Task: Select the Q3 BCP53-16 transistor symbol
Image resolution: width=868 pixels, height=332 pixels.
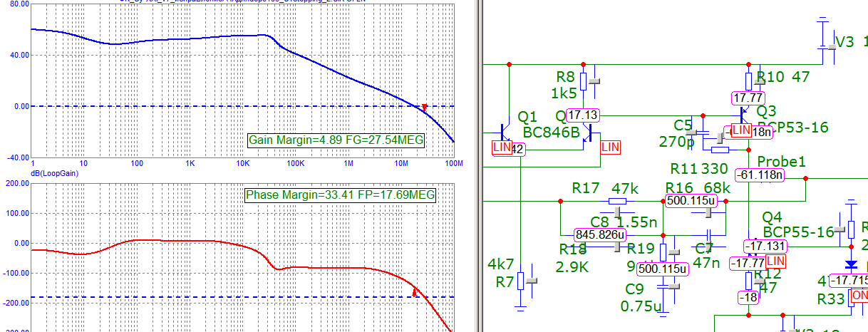Action: pos(743,116)
